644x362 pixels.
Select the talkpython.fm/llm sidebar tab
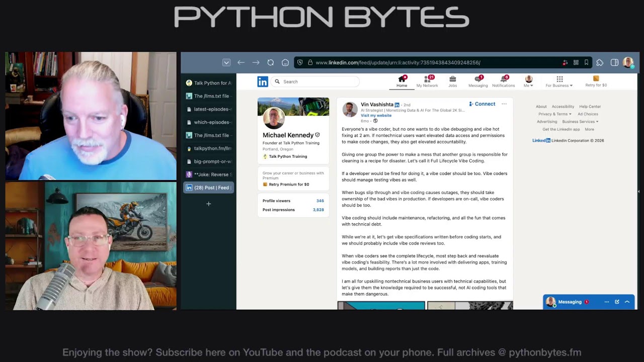(209, 148)
